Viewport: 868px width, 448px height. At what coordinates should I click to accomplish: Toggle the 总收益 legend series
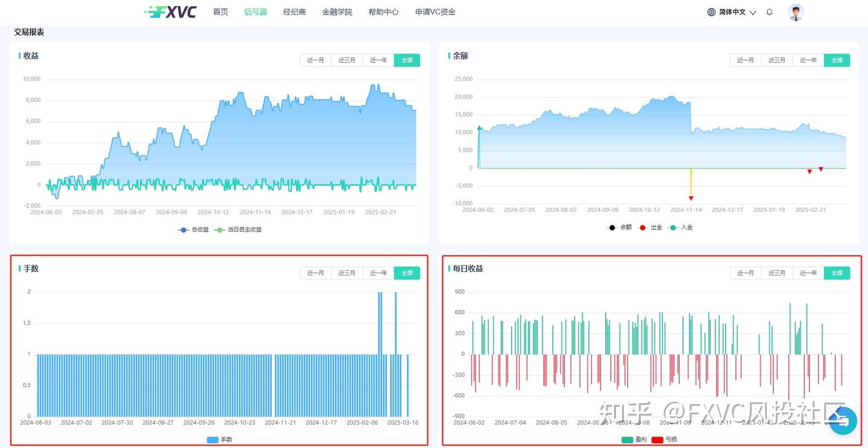[193, 229]
